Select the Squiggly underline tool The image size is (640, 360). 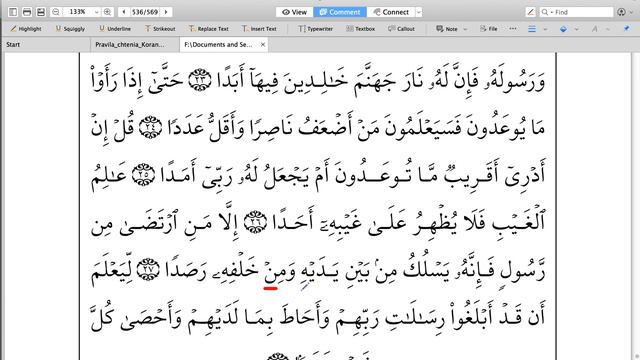pyautogui.click(x=70, y=29)
